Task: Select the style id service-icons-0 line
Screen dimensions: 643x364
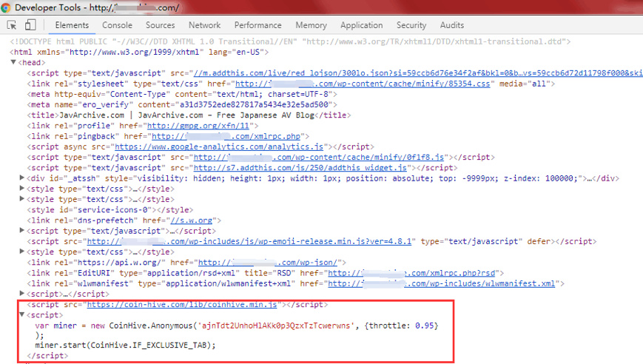Action: [110, 210]
